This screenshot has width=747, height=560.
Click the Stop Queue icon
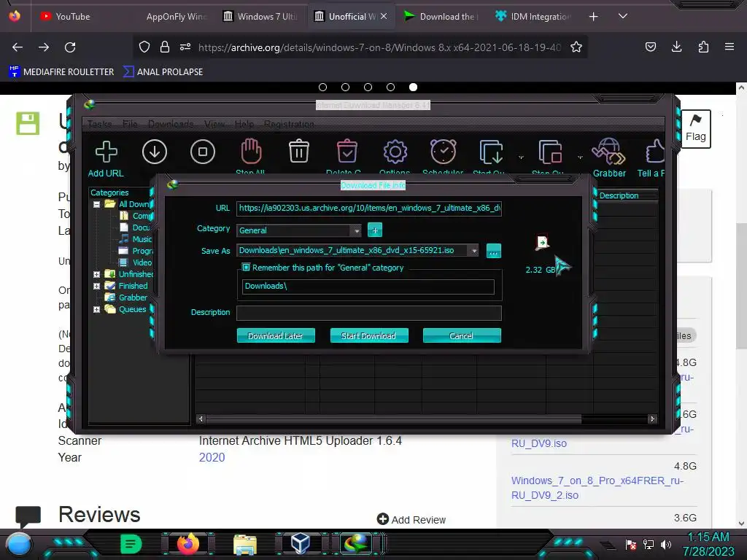click(550, 152)
